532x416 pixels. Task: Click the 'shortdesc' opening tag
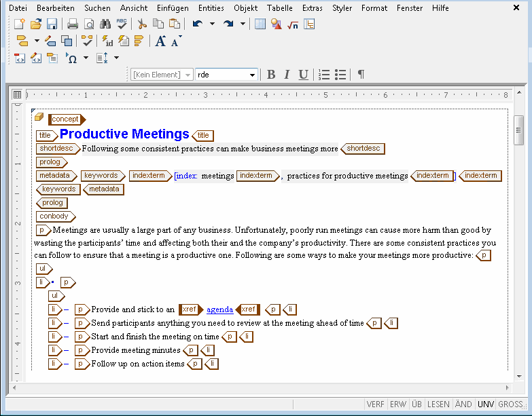pos(58,149)
